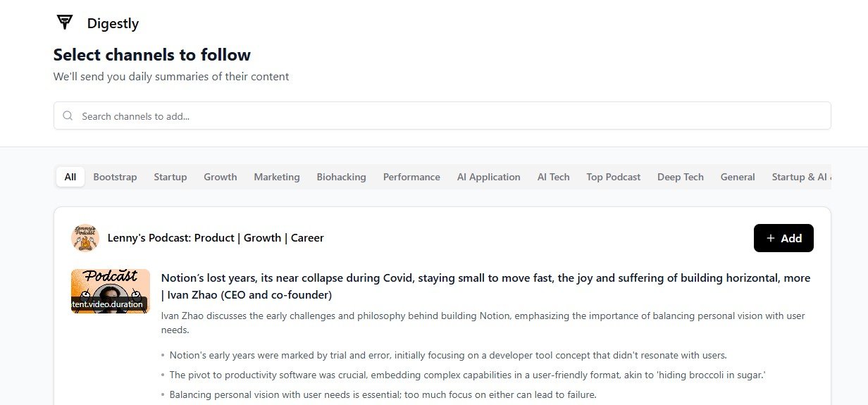Select the All category tab
This screenshot has height=405, width=868.
[70, 177]
